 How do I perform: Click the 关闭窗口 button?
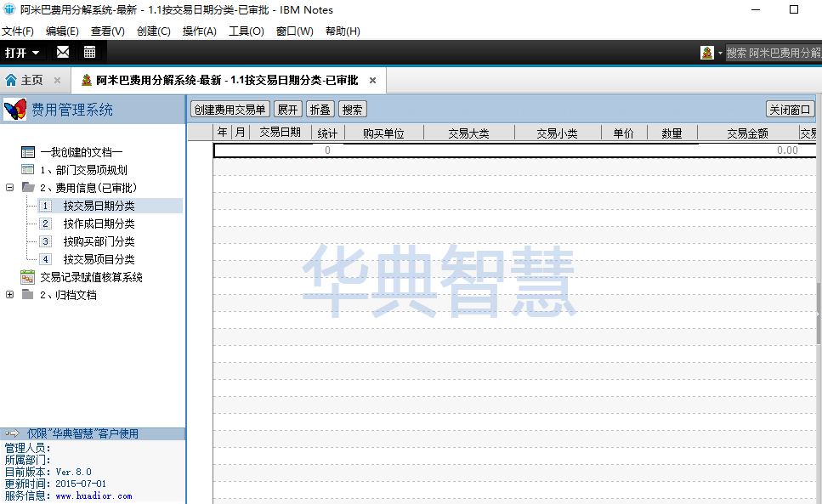click(x=790, y=110)
